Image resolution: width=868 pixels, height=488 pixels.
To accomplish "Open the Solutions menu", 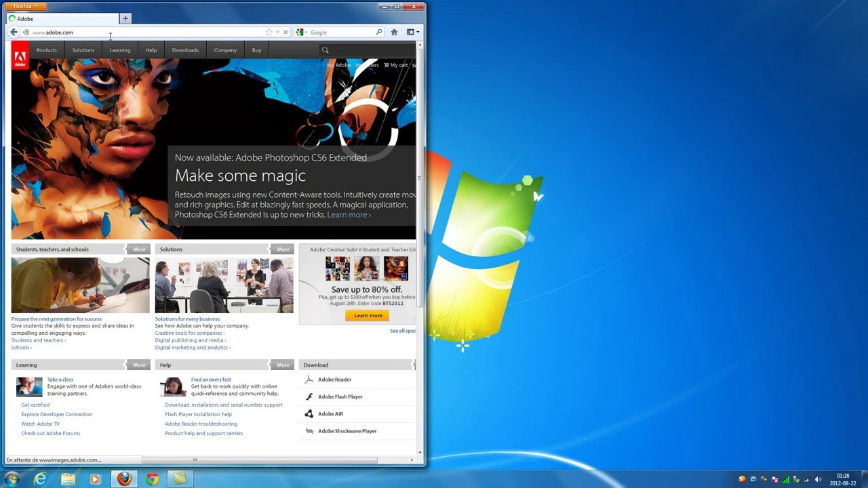I will [x=83, y=50].
